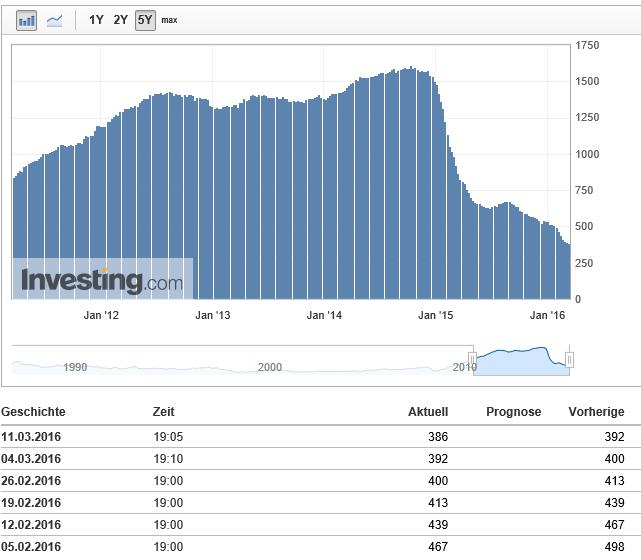Click the Vorherige column header
Image resolution: width=641 pixels, height=560 pixels.
tap(596, 412)
